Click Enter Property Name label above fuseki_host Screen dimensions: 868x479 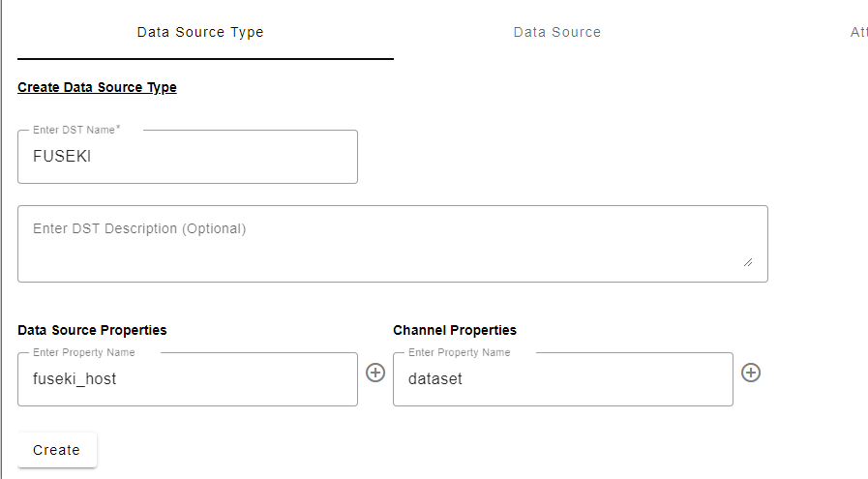click(x=84, y=352)
